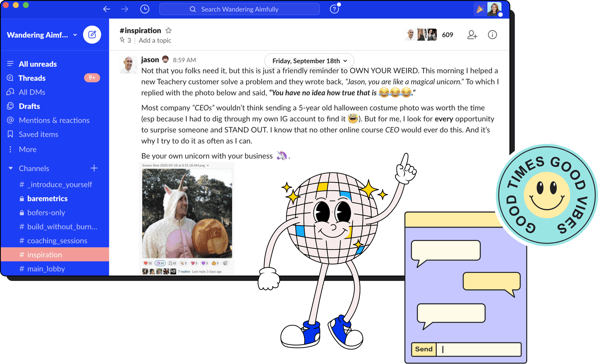Image resolution: width=602 pixels, height=364 pixels.
Task: Click the help question mark icon
Action: click(x=334, y=9)
